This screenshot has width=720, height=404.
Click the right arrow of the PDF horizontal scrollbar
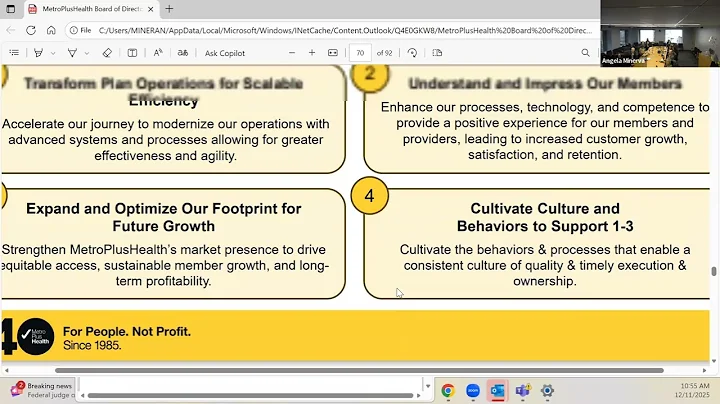point(704,370)
